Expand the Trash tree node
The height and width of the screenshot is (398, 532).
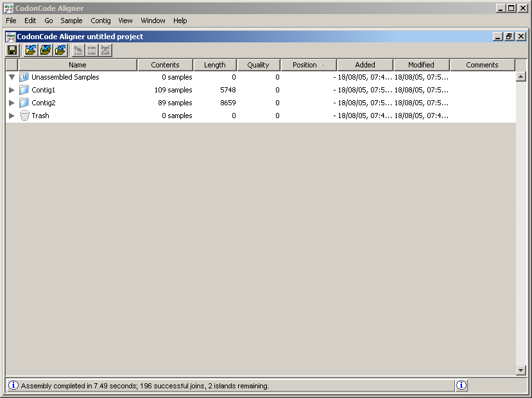12,116
